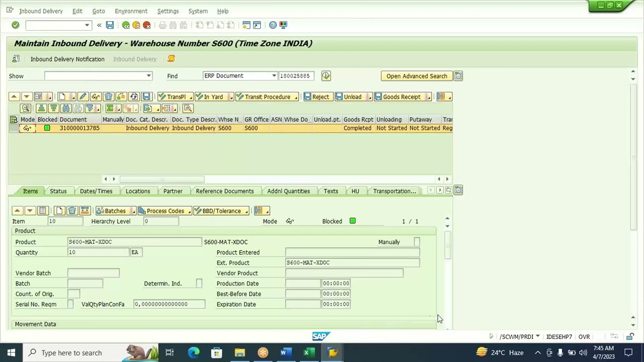Screen dimensions: 644x362
Task: Switch to the Dates/Times tab
Action: [96, 191]
